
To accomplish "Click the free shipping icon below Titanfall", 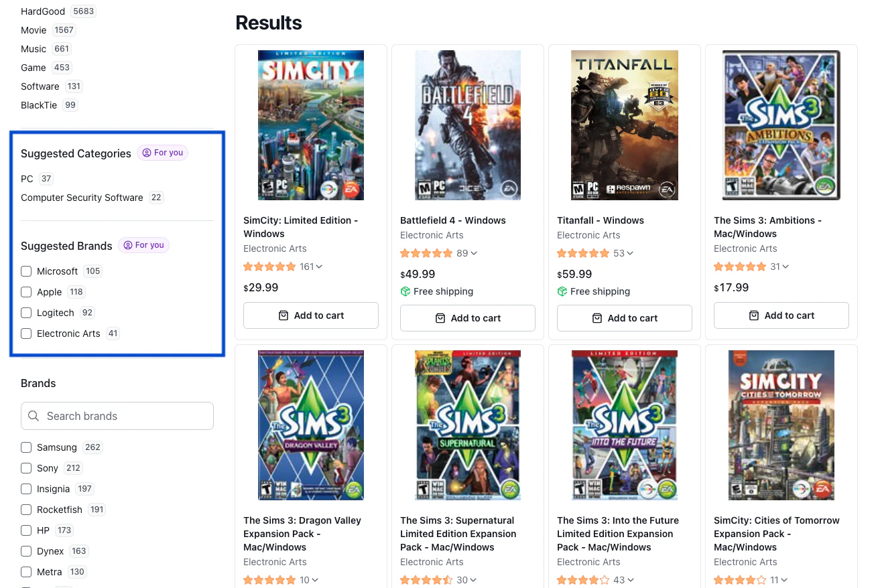I will [562, 291].
